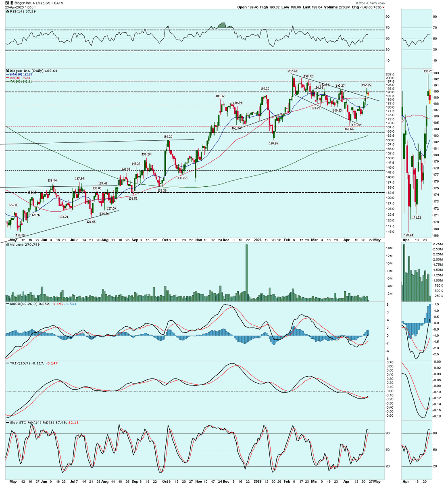Click the MA(200) 162.81 legend text
The image size is (448, 484).
click(x=21, y=81)
